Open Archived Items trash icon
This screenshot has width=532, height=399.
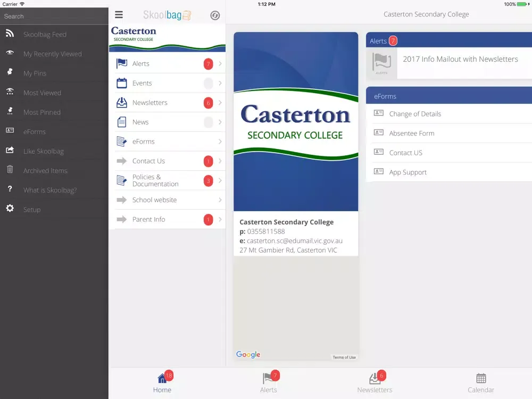point(10,170)
